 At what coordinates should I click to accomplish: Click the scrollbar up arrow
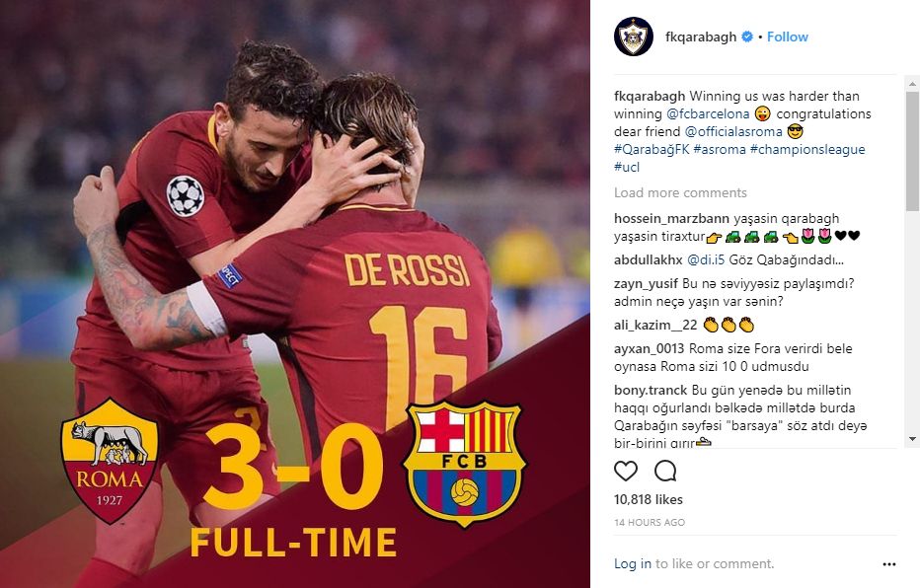coord(912,85)
